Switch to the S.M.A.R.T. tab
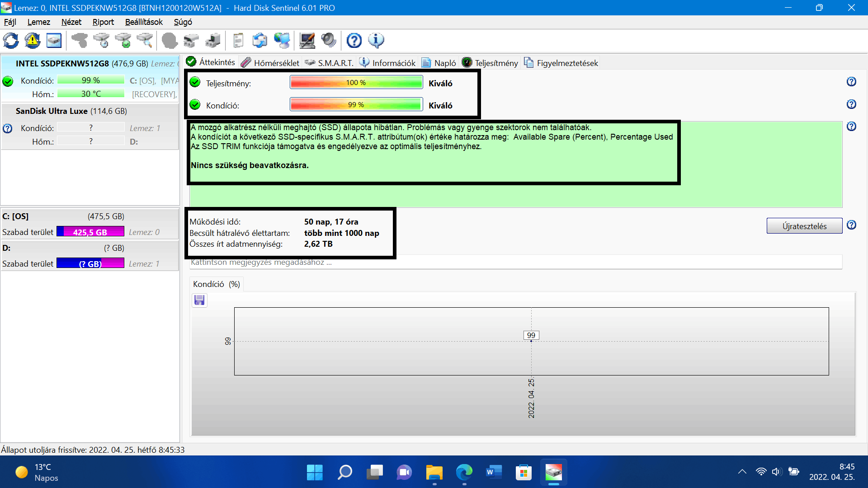 [329, 63]
